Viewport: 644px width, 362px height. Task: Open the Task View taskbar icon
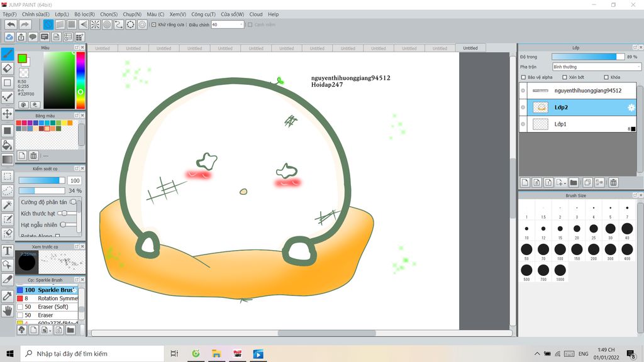174,353
